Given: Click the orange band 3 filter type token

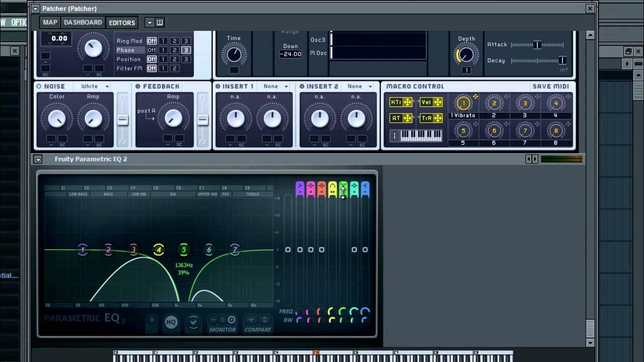Looking at the screenshot, I should (321, 189).
